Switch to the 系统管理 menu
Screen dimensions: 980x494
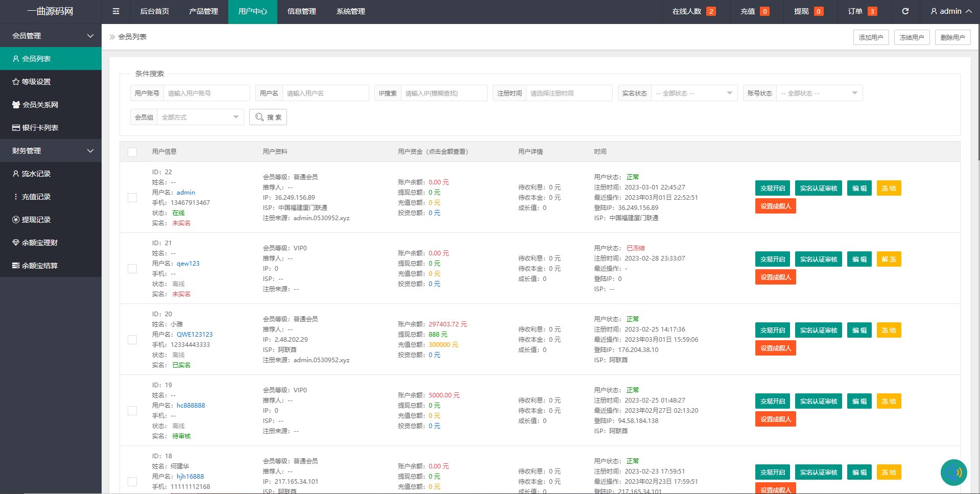click(351, 11)
